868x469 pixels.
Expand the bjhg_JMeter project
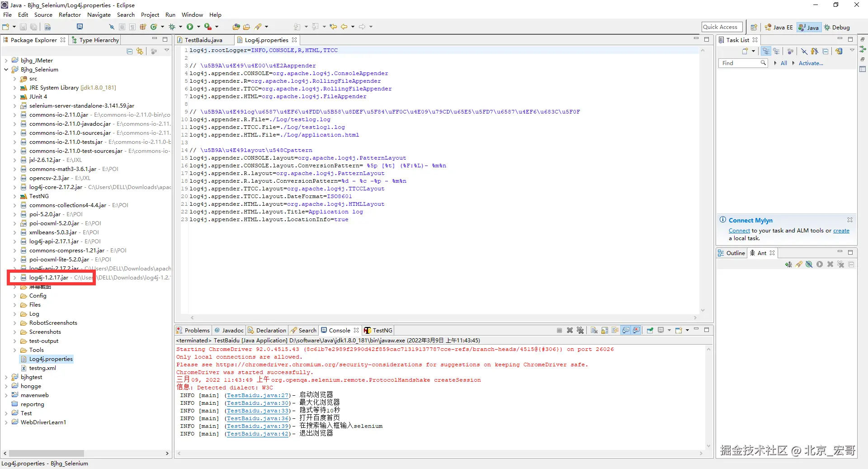tap(6, 61)
